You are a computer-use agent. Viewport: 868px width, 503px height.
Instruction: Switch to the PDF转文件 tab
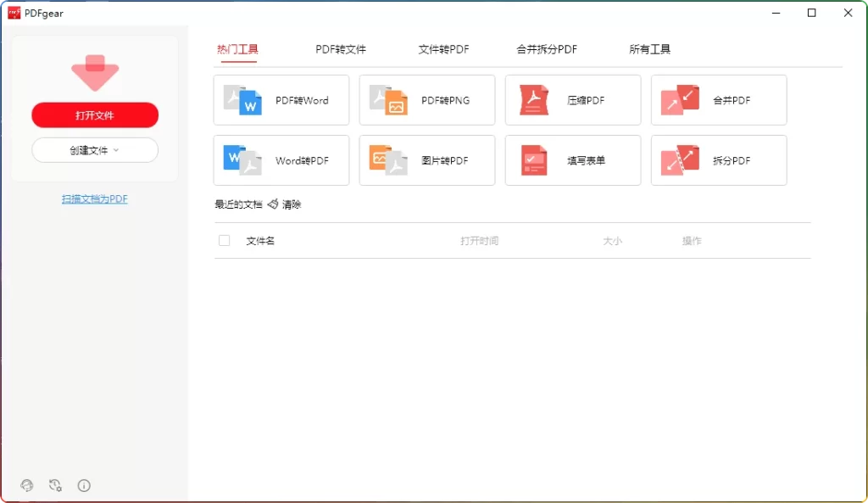click(x=340, y=49)
